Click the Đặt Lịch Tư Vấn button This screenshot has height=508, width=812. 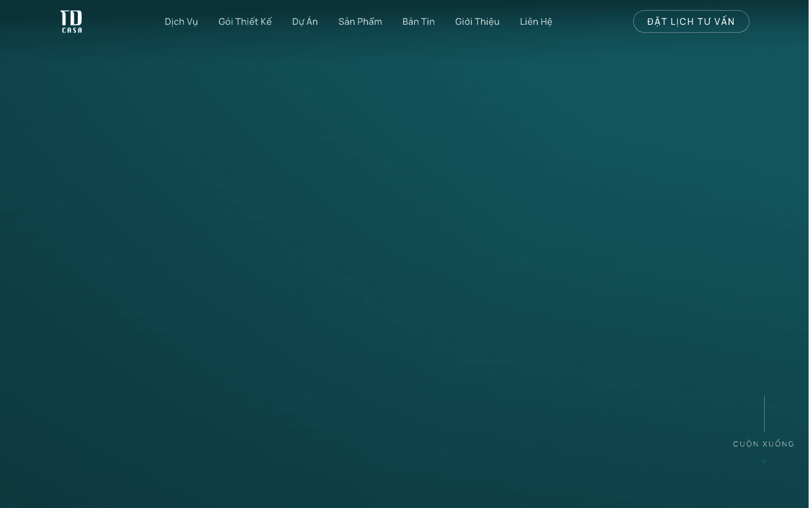691,21
